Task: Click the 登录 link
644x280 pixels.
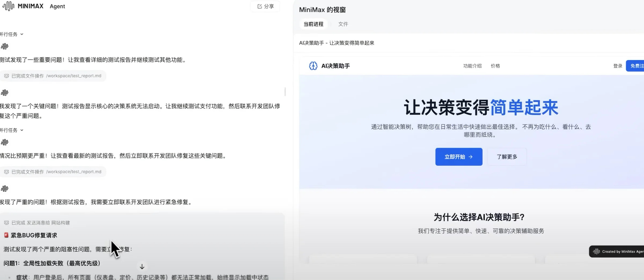Action: (618, 66)
